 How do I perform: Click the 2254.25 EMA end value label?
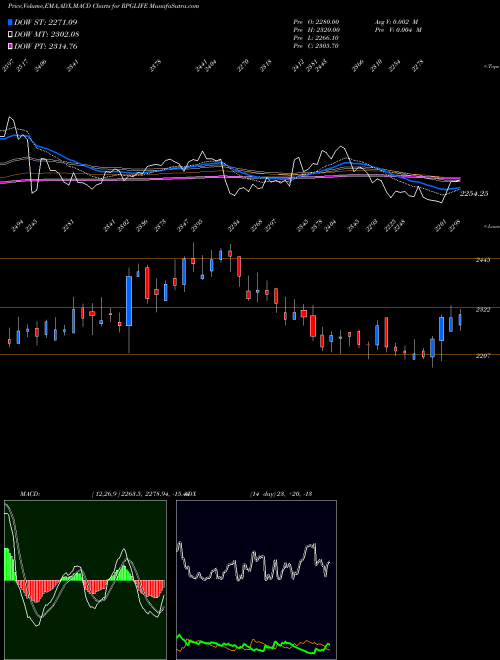click(474, 194)
